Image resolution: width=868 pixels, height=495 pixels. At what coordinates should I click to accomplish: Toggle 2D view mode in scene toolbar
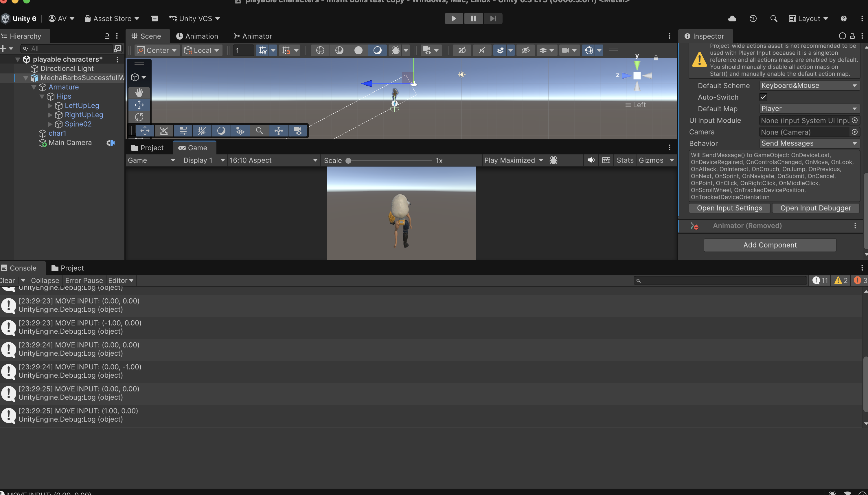461,50
